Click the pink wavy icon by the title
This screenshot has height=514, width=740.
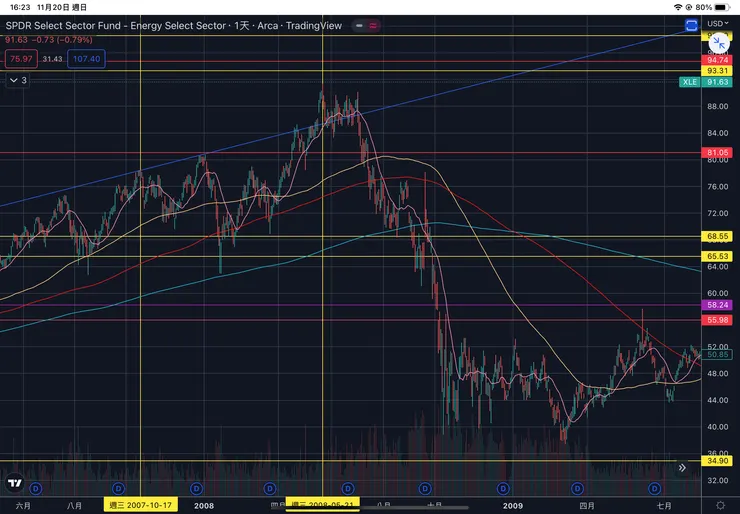[x=373, y=25]
